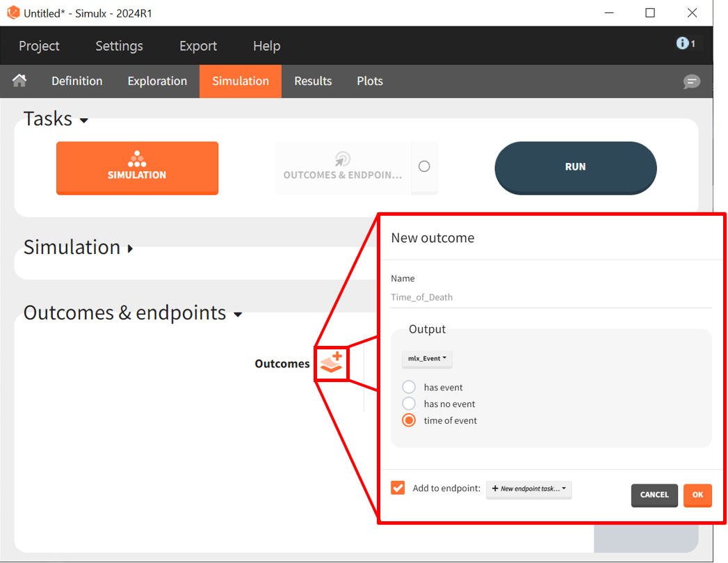This screenshot has width=728, height=563.
Task: Click the add new outcome icon
Action: (332, 363)
